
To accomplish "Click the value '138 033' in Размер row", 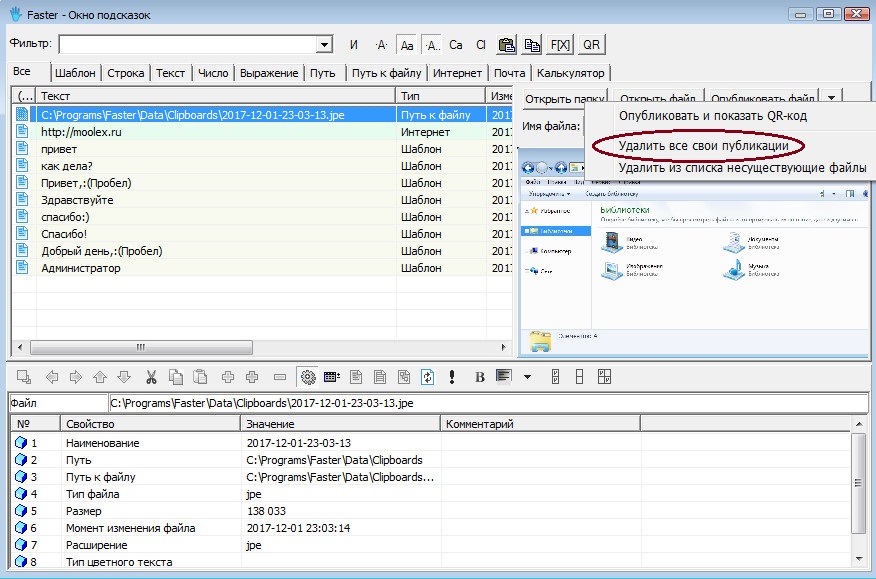I will (266, 511).
